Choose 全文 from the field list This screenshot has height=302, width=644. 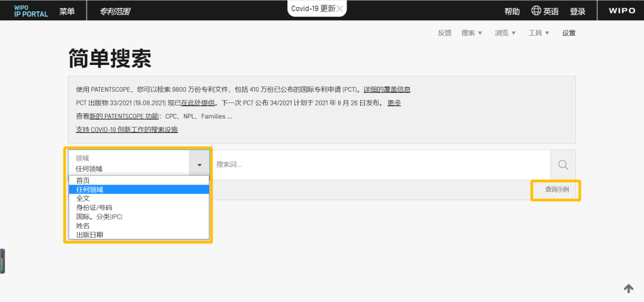click(x=139, y=198)
